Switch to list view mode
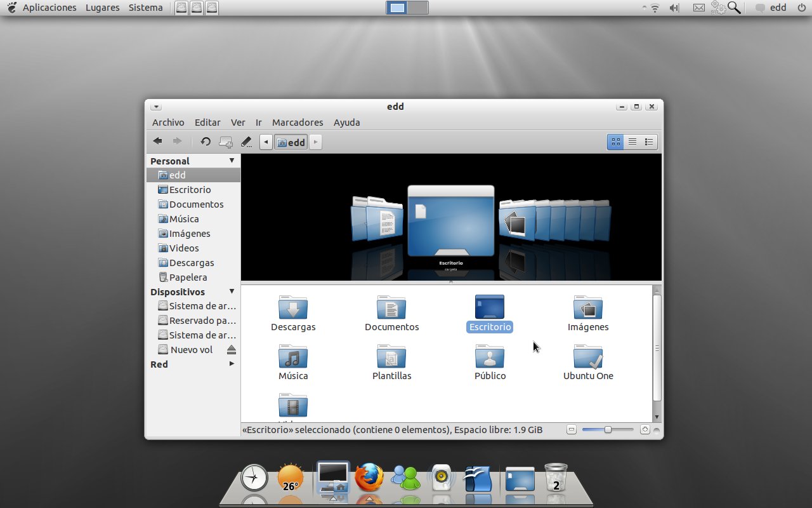This screenshot has height=508, width=812. click(632, 142)
